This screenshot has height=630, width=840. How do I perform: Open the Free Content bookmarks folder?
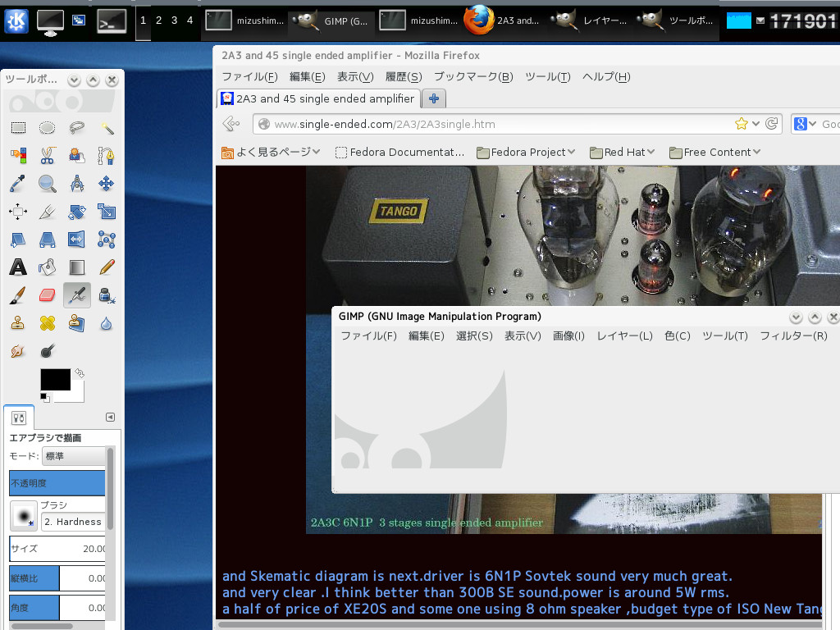[714, 152]
